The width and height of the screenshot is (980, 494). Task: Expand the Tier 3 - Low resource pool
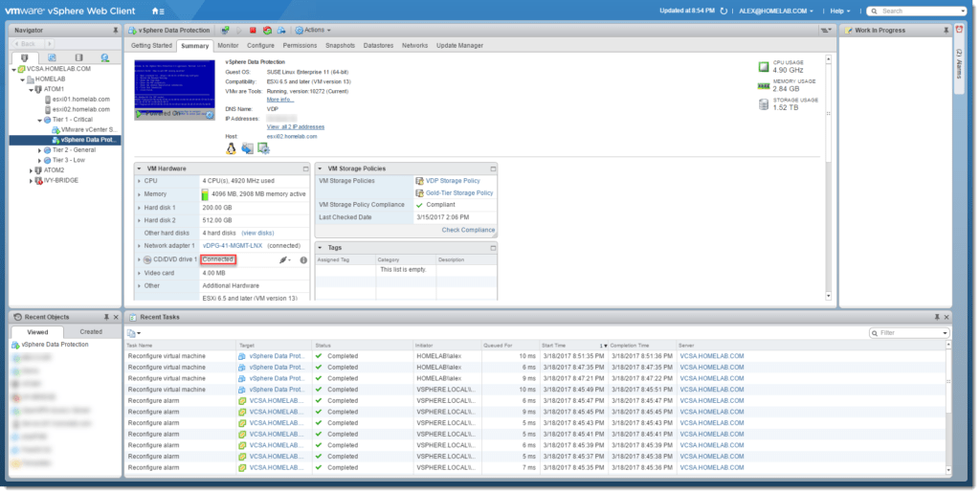[x=39, y=161]
